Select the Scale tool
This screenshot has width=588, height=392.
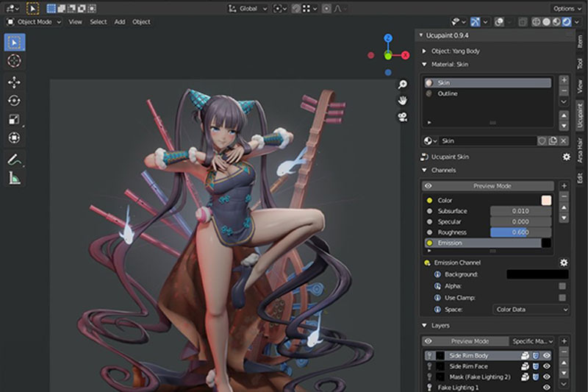(15, 119)
